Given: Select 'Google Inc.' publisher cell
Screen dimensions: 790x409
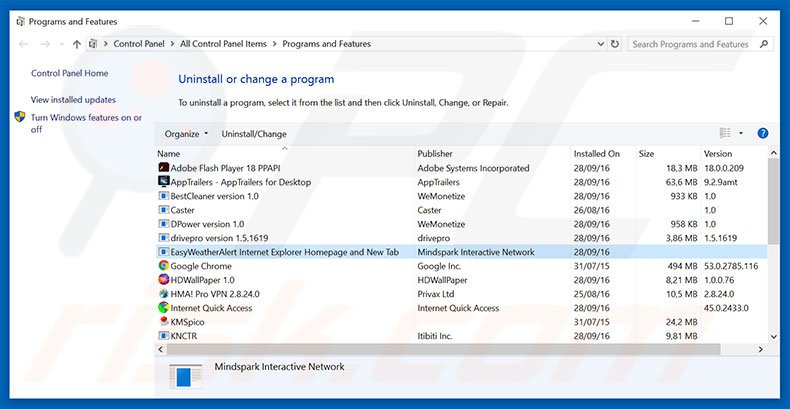Looking at the screenshot, I should (439, 266).
